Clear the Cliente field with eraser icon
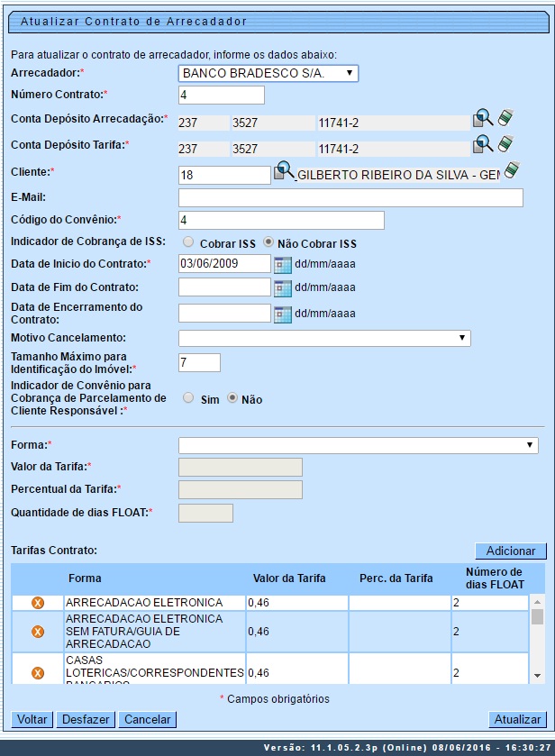 point(512,170)
